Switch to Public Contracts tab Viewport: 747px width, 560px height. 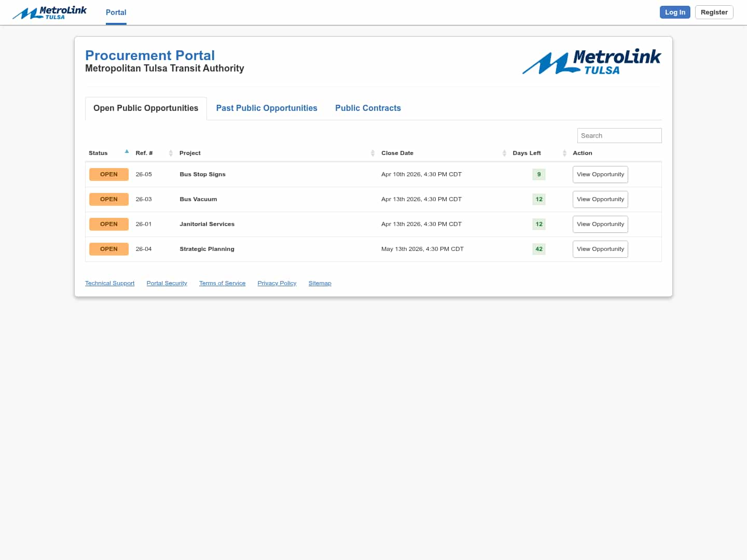[368, 108]
